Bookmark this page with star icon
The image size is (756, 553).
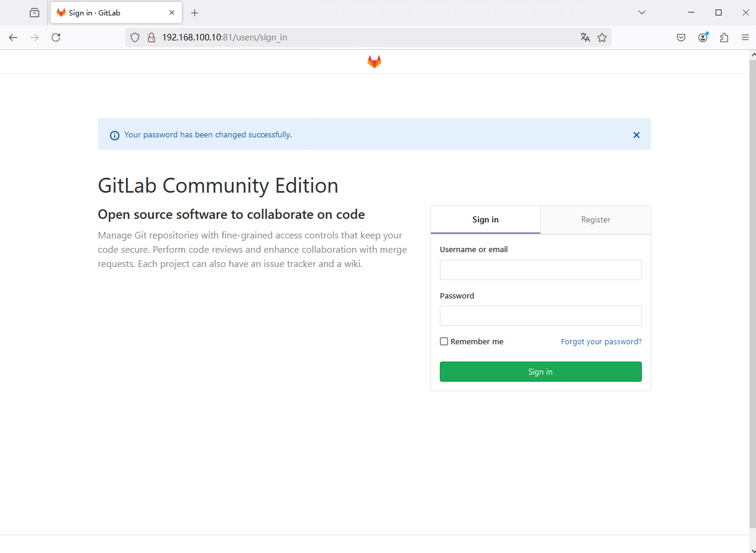tap(602, 37)
